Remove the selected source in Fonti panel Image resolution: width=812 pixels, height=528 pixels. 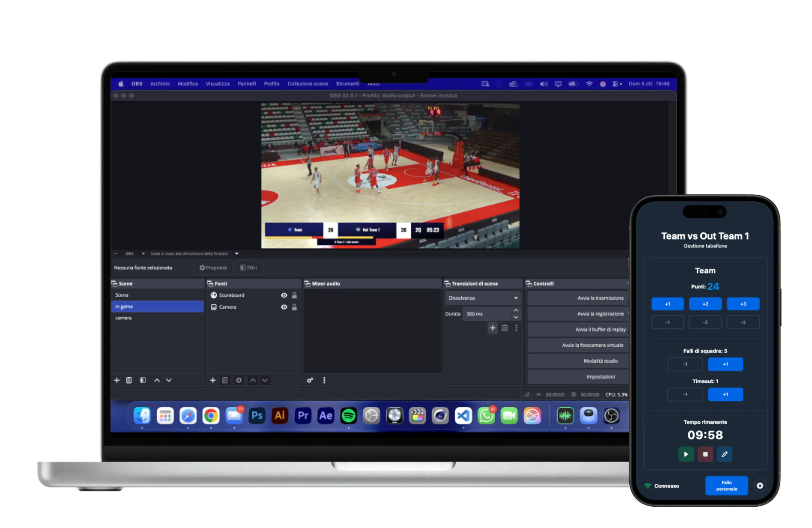point(225,380)
